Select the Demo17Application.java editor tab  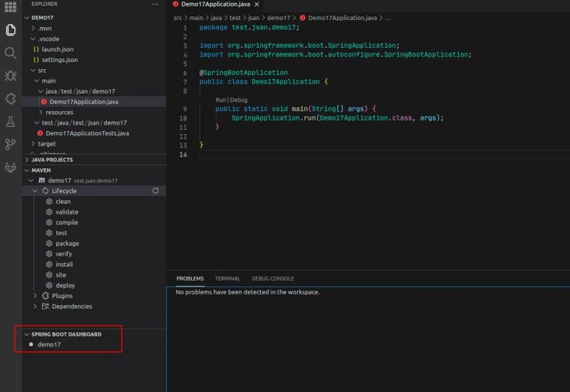(x=215, y=4)
